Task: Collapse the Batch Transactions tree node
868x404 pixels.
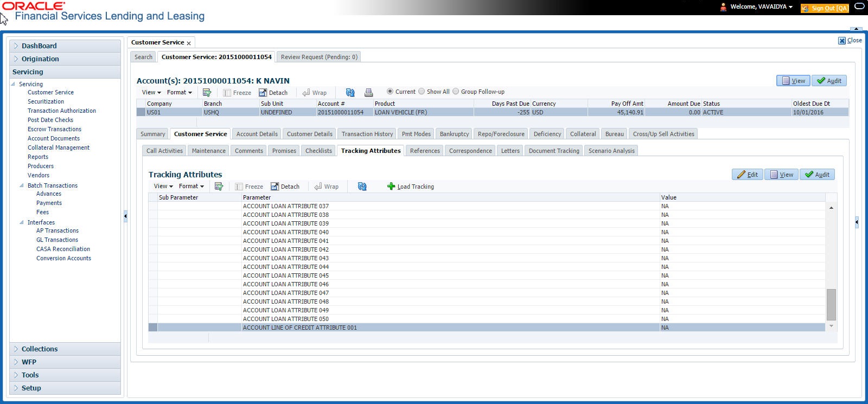Action: pos(22,185)
